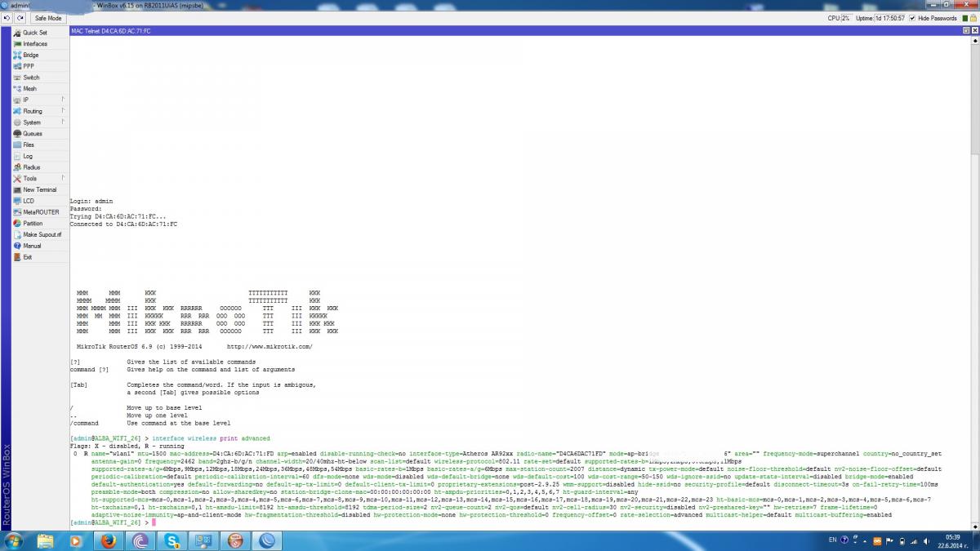
Task: Click the Redo arrow in toolbar
Action: coord(19,18)
